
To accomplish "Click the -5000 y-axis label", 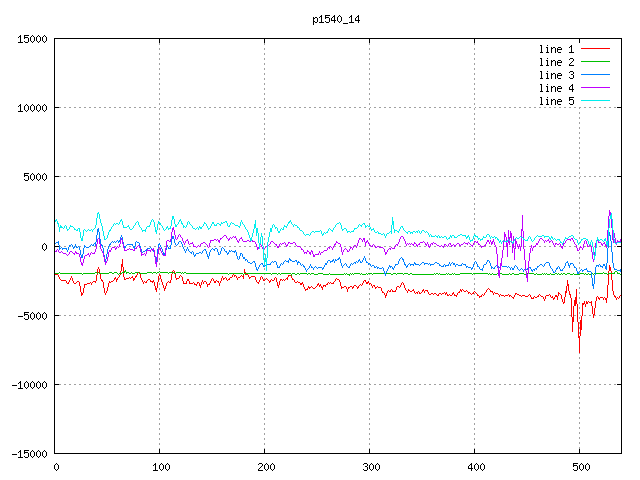I will tap(32, 316).
